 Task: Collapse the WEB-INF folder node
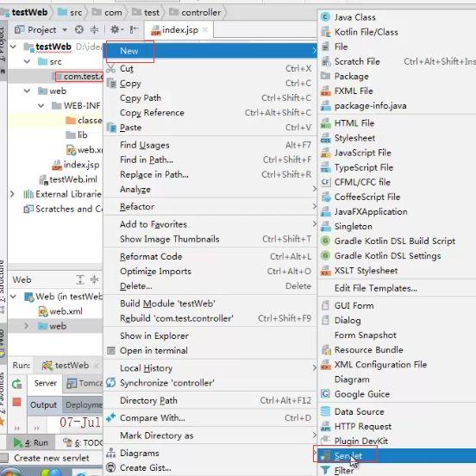(x=41, y=106)
